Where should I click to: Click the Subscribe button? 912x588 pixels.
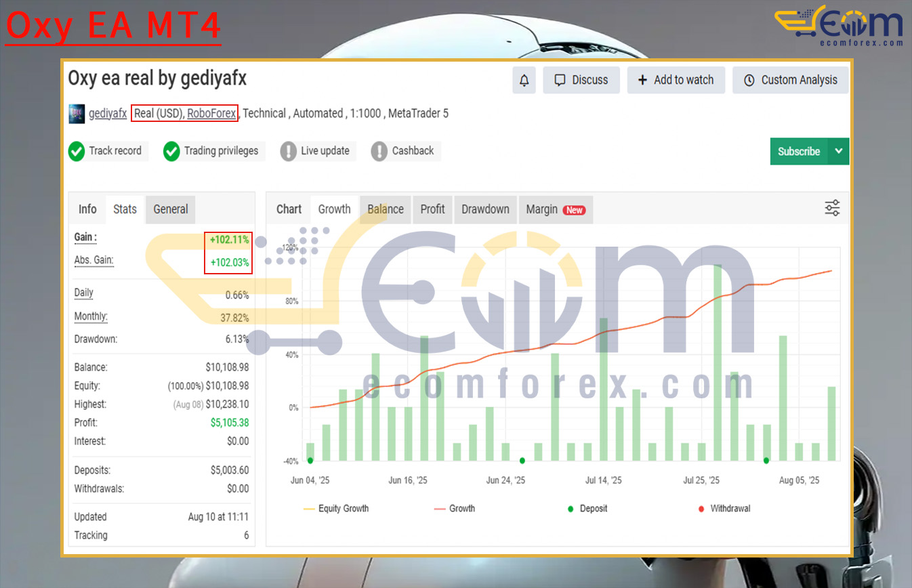coord(799,152)
